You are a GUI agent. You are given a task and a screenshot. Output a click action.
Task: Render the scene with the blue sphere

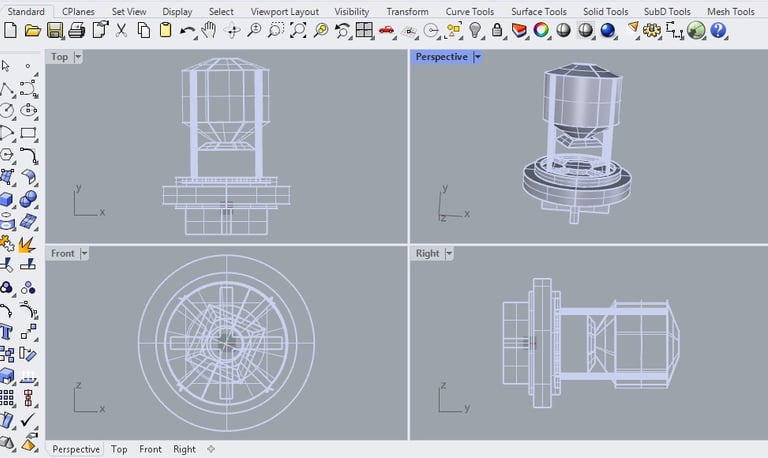click(x=607, y=31)
